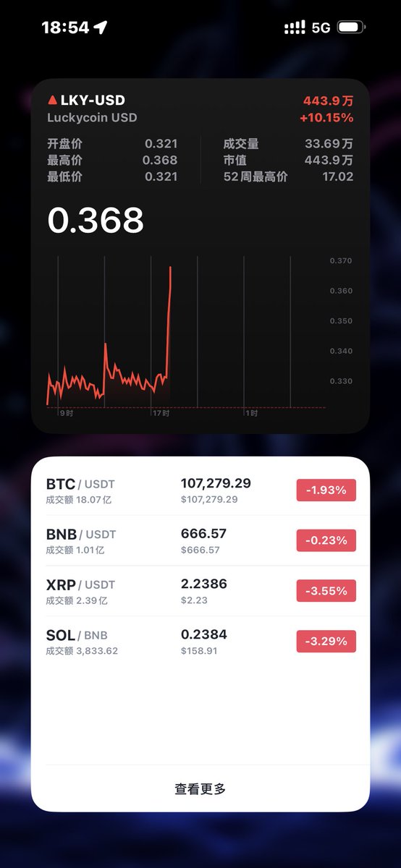Tap the large 0.368 price
This screenshot has height=868, width=401.
(96, 220)
